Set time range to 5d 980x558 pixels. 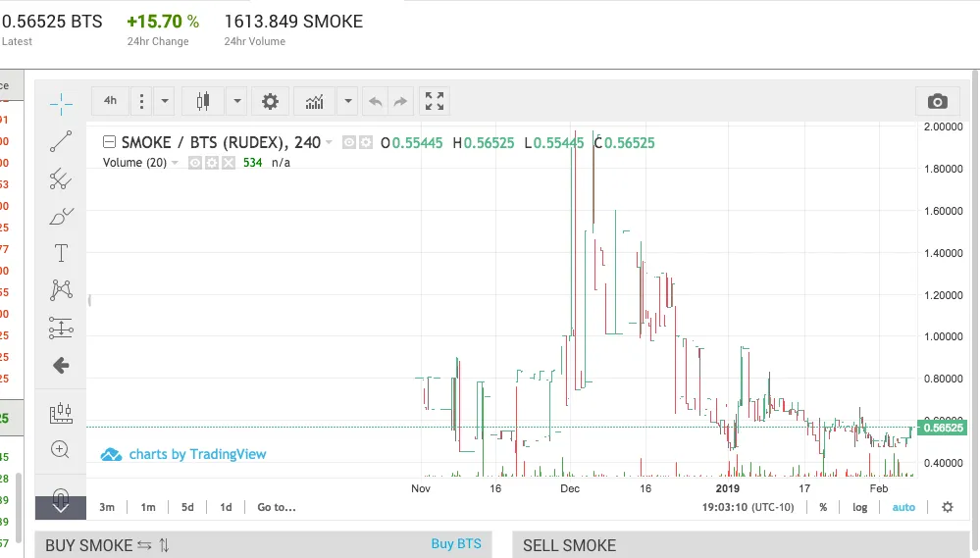[x=187, y=507]
